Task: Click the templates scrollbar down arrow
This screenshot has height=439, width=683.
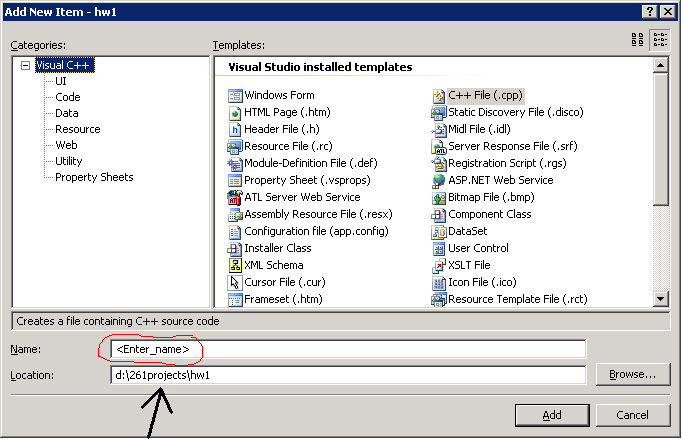Action: (660, 299)
